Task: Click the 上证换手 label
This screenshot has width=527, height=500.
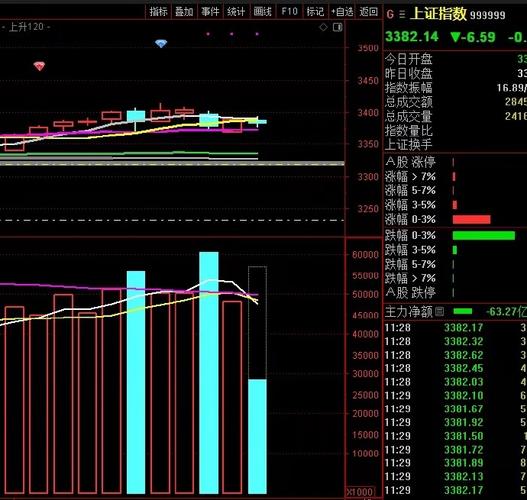Action: [408, 144]
